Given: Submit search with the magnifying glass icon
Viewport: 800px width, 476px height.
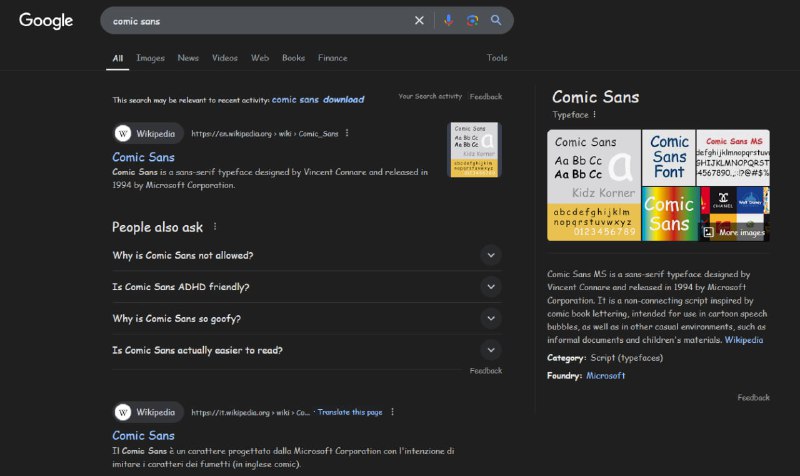Looking at the screenshot, I should (x=496, y=20).
